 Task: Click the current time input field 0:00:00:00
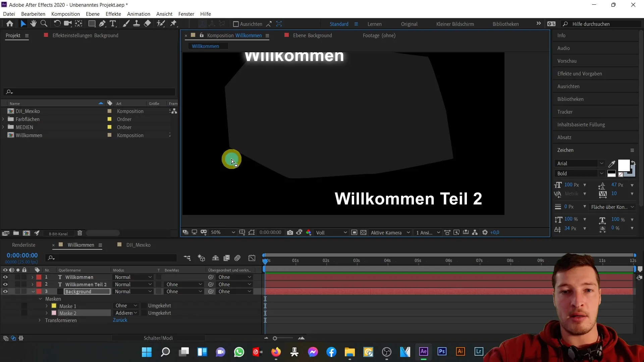pos(22,255)
